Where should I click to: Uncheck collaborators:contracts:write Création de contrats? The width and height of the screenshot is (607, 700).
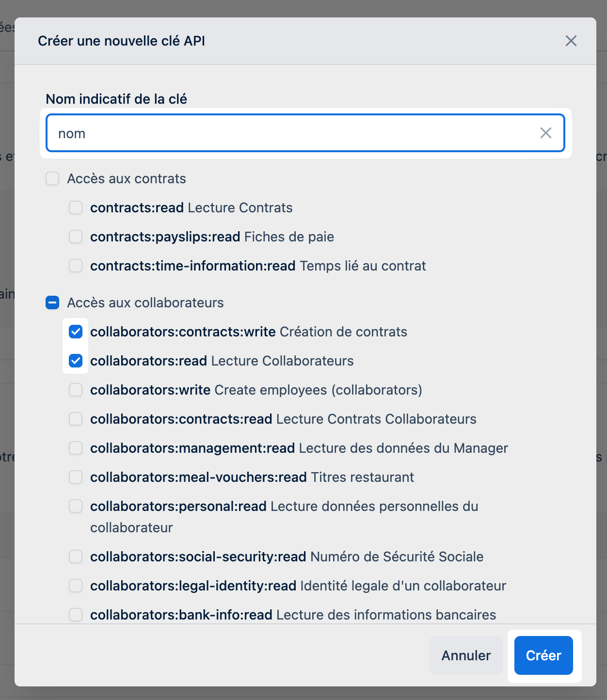click(76, 332)
